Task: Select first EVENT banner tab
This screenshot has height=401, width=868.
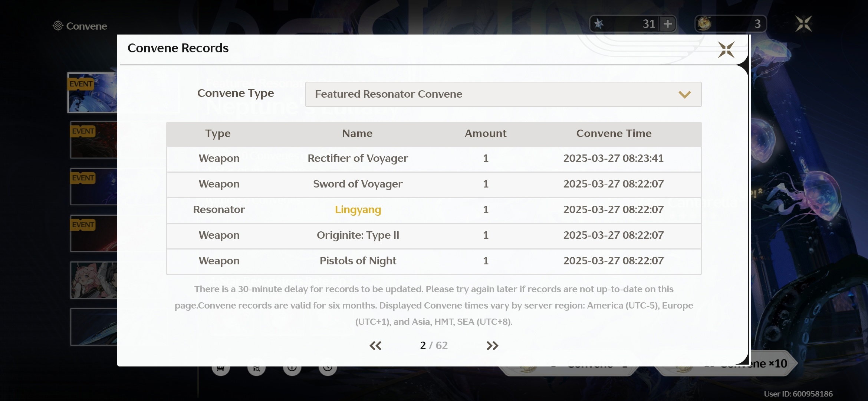Action: (93, 93)
